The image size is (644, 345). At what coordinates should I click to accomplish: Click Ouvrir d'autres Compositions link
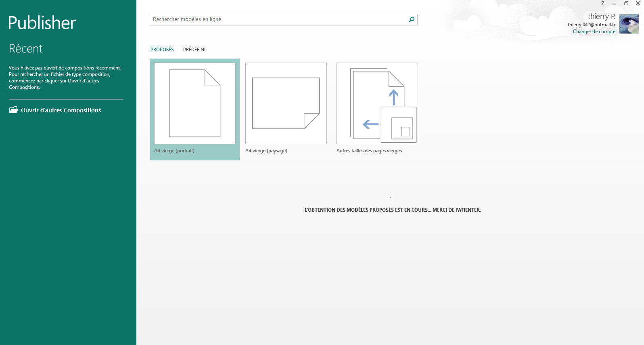[x=61, y=110]
